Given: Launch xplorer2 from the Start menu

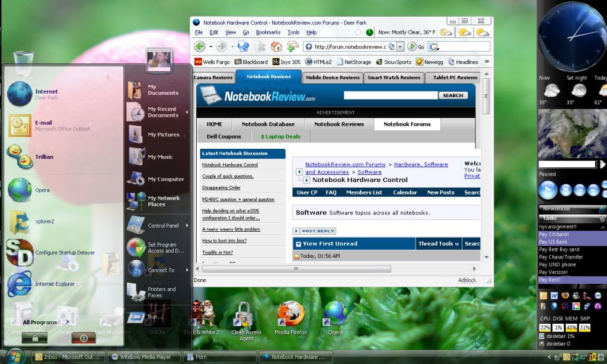Looking at the screenshot, I should pos(31,222).
